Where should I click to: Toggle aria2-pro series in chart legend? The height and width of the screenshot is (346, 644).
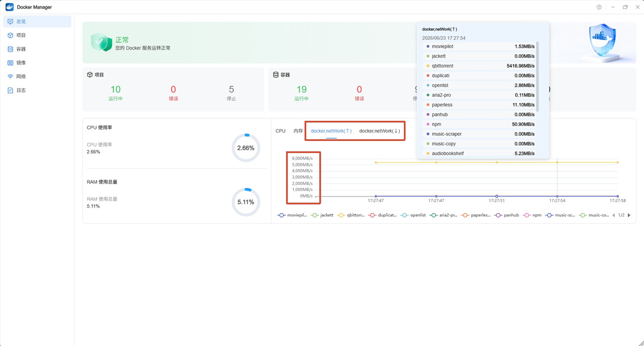point(444,215)
